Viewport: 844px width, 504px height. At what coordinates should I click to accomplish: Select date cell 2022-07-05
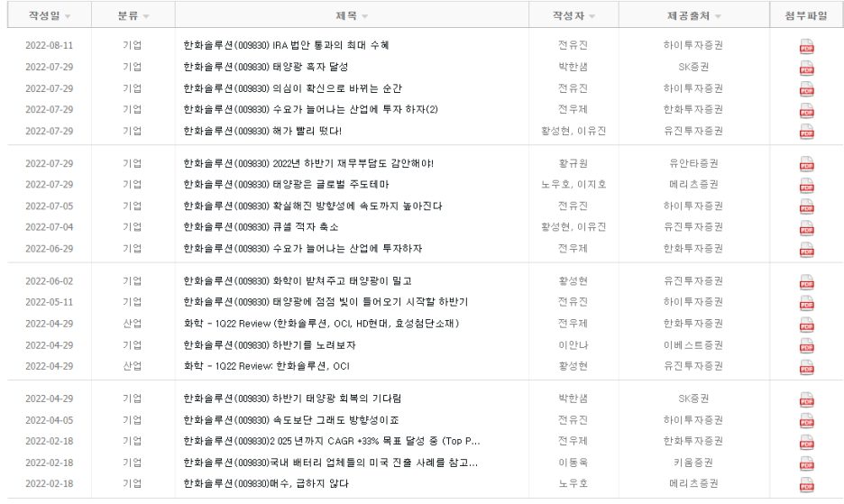coord(49,206)
